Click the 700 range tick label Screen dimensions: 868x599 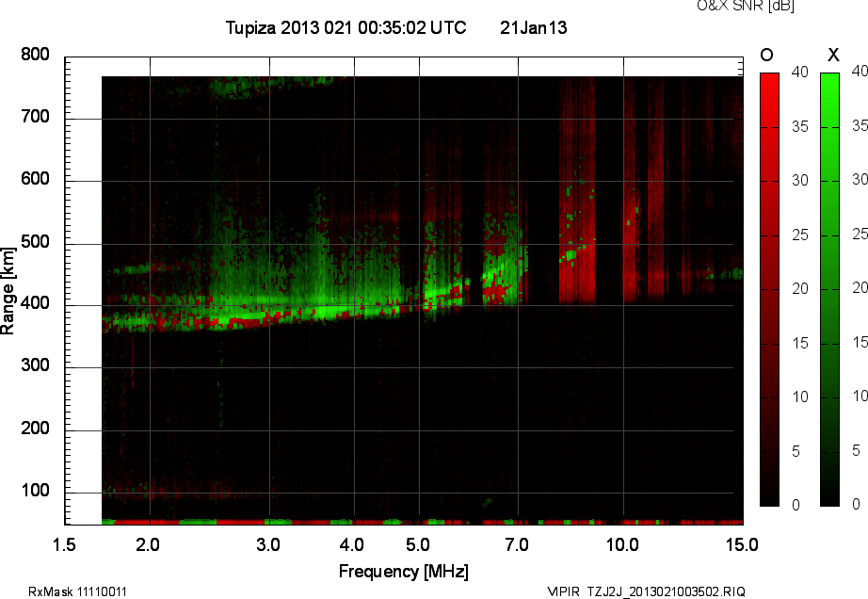(35, 116)
